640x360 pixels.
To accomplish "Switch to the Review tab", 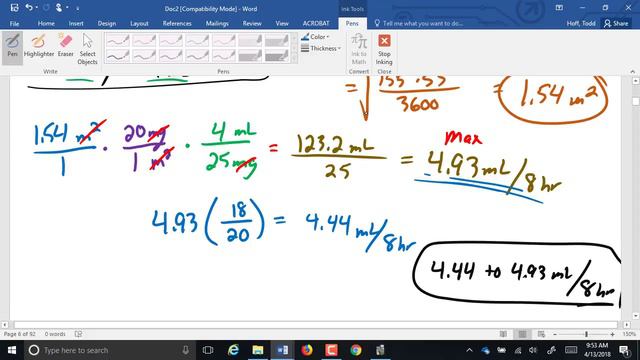I will pyautogui.click(x=252, y=24).
